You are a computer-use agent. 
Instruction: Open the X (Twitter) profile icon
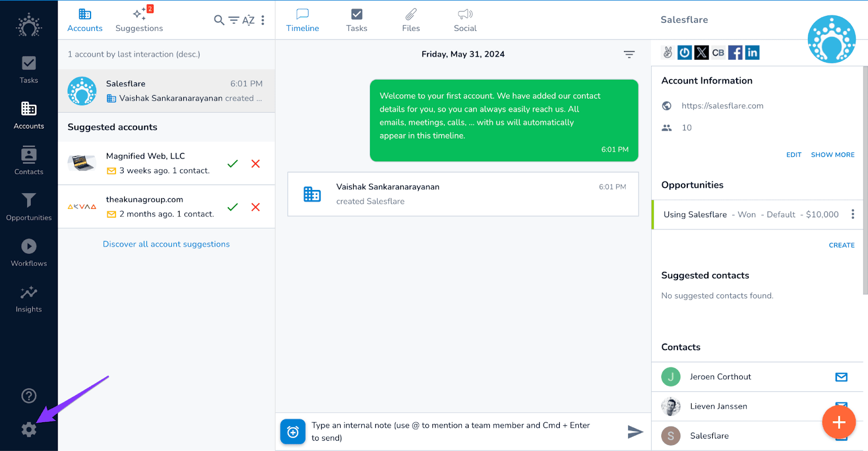coord(701,52)
